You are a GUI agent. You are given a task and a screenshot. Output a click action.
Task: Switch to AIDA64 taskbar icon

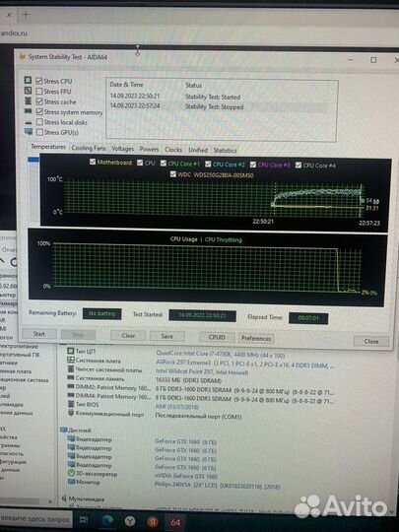pyautogui.click(x=175, y=522)
